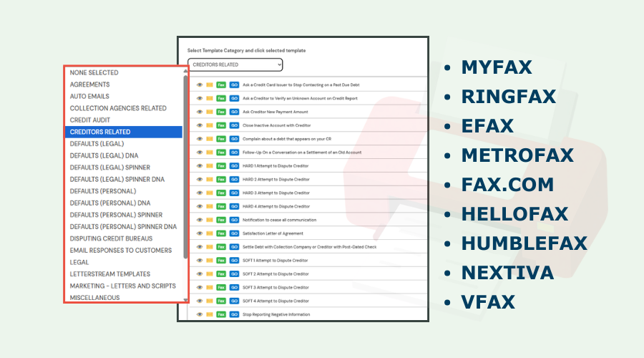
Task: Pick MARKETING - LETTERS AND SCRIPTS option
Action: click(124, 286)
